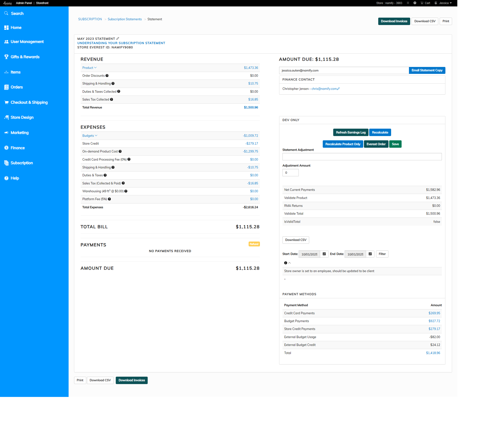Click into the Statement Adjustment text field
The width and height of the screenshot is (504, 441).
362,157
